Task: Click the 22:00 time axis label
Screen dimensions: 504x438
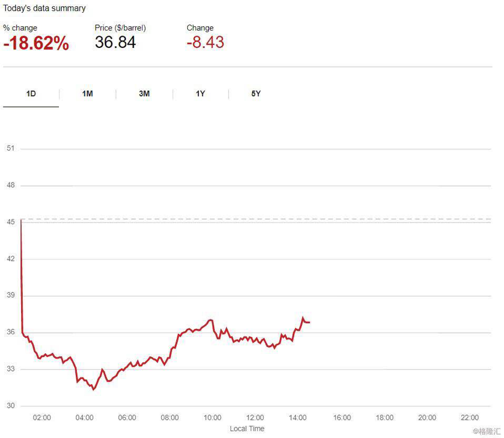Action: click(x=470, y=418)
